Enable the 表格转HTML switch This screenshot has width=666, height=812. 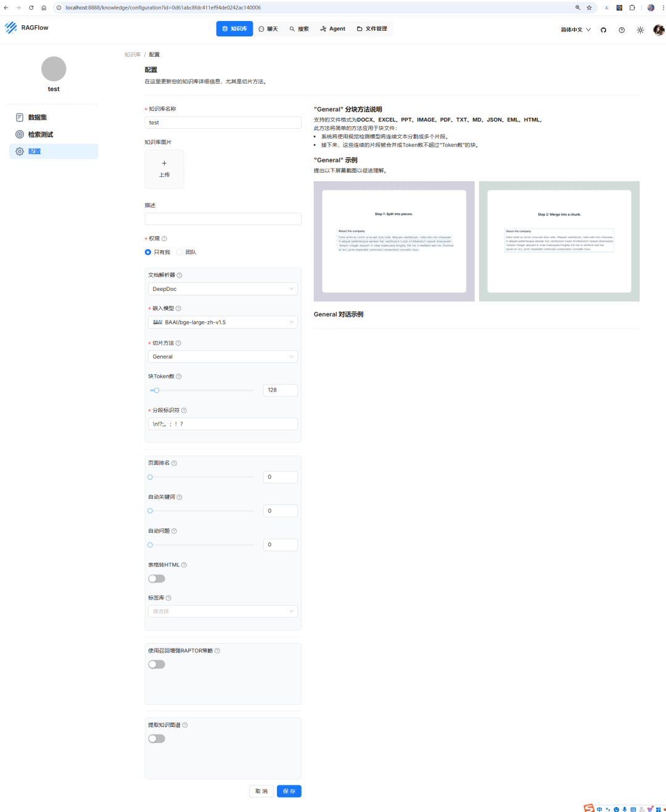[157, 579]
